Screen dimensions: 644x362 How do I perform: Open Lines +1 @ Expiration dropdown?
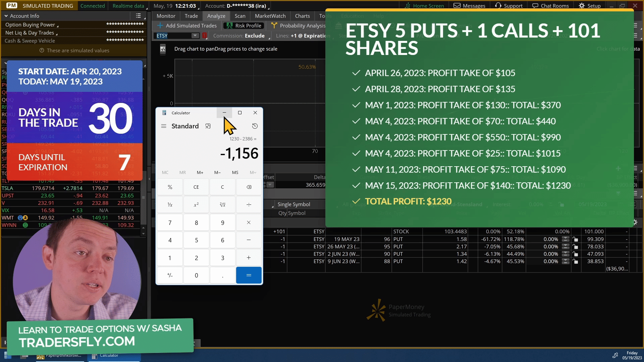point(303,36)
